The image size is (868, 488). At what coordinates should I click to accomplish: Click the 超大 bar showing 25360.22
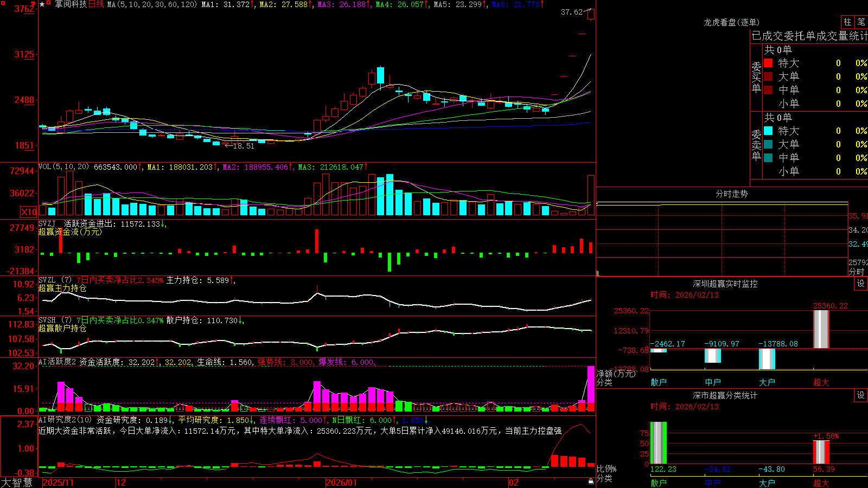click(821, 329)
